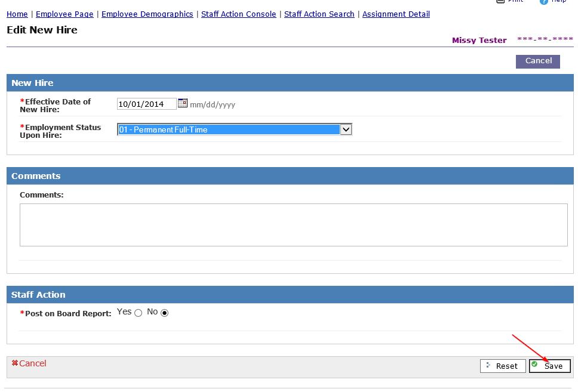Click the Employment Status dropdown arrow
Screen dimensions: 578x392
[346, 129]
